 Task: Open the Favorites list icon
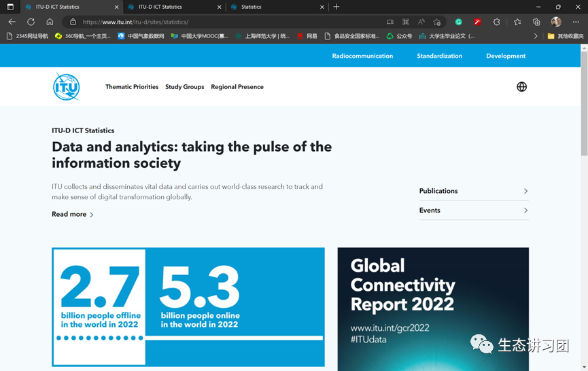[x=517, y=22]
